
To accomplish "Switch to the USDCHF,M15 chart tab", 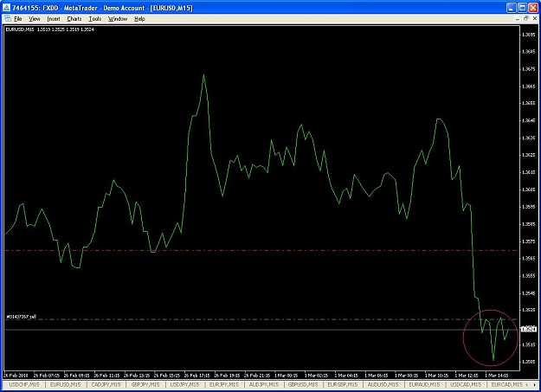I will pos(24,384).
